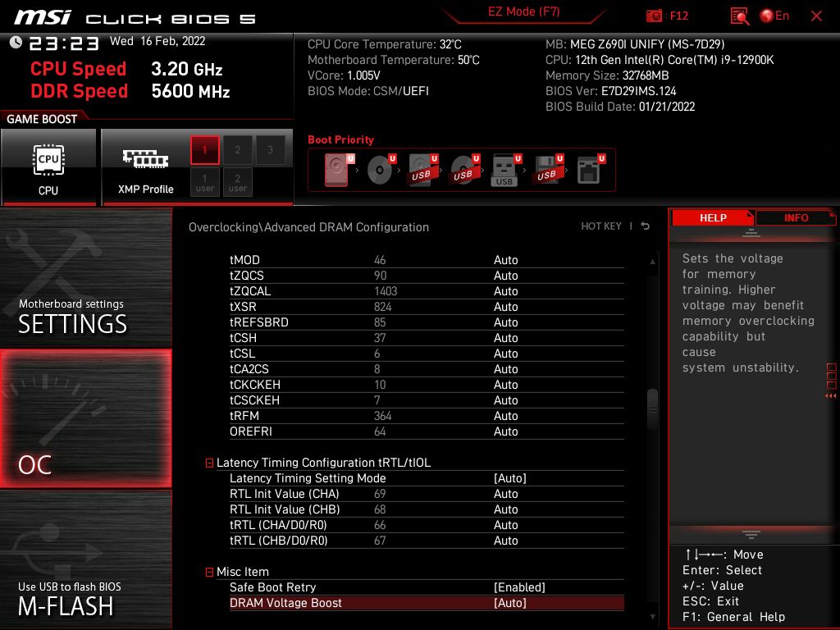The width and height of the screenshot is (840, 630).
Task: Collapse the Latency Timing Configuration tRTL/tIOL group
Action: point(209,463)
